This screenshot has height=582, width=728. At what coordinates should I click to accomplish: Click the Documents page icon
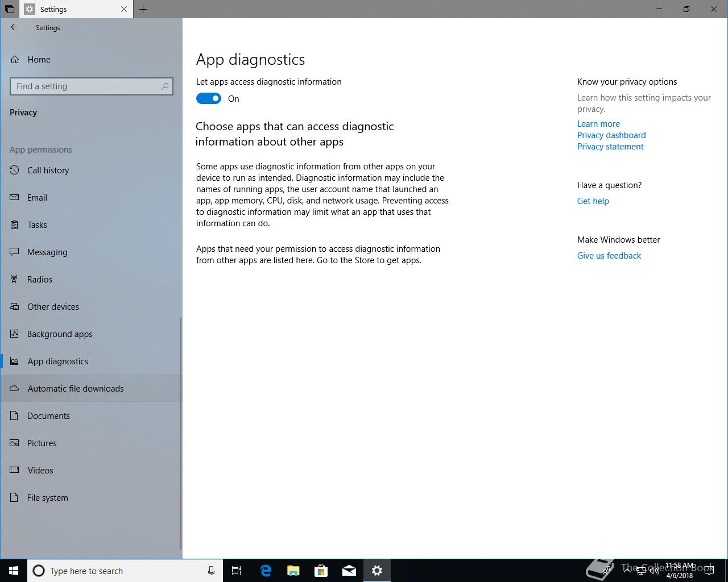[15, 415]
